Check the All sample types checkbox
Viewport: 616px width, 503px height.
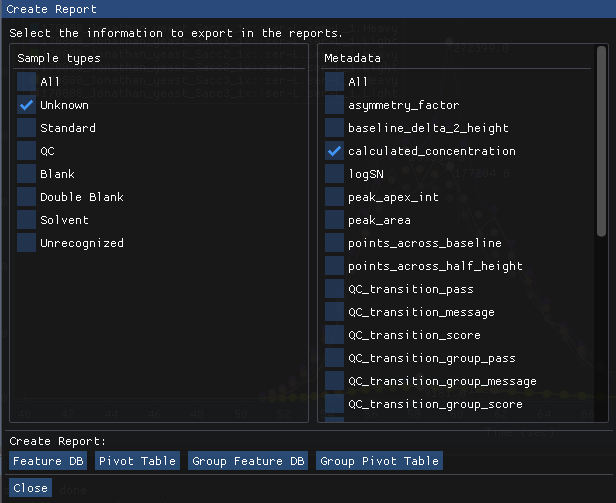coord(26,82)
